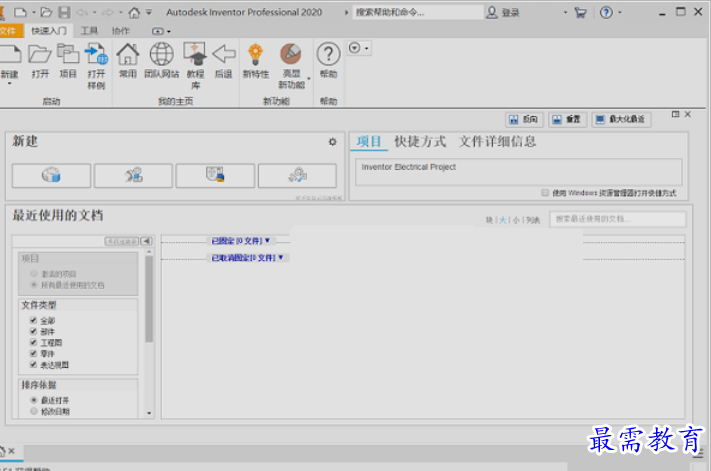Click the 搜索帮助和命令 search field

418,13
